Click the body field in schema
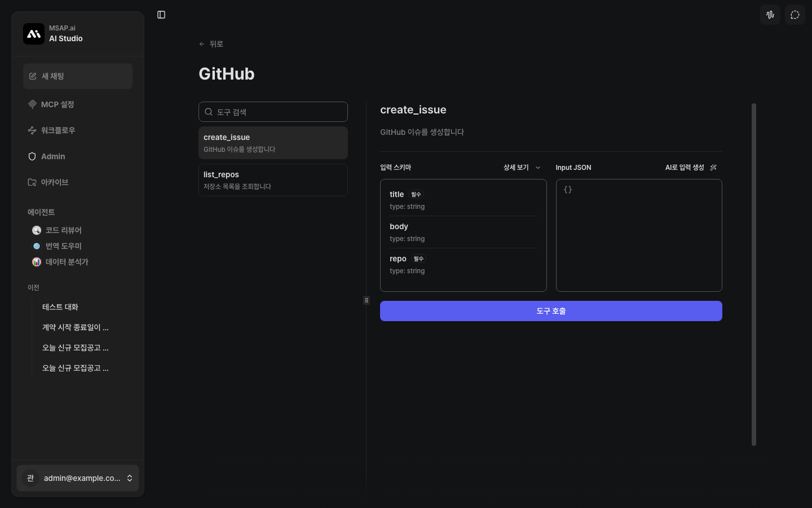The height and width of the screenshot is (508, 812). pos(464,232)
